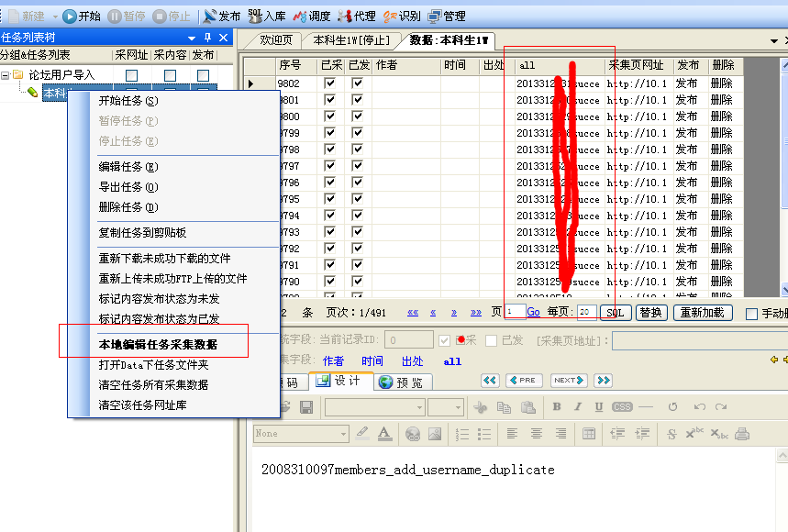Image resolution: width=788 pixels, height=532 pixels.
Task: Open the 新建 dropdown arrow
Action: point(55,17)
